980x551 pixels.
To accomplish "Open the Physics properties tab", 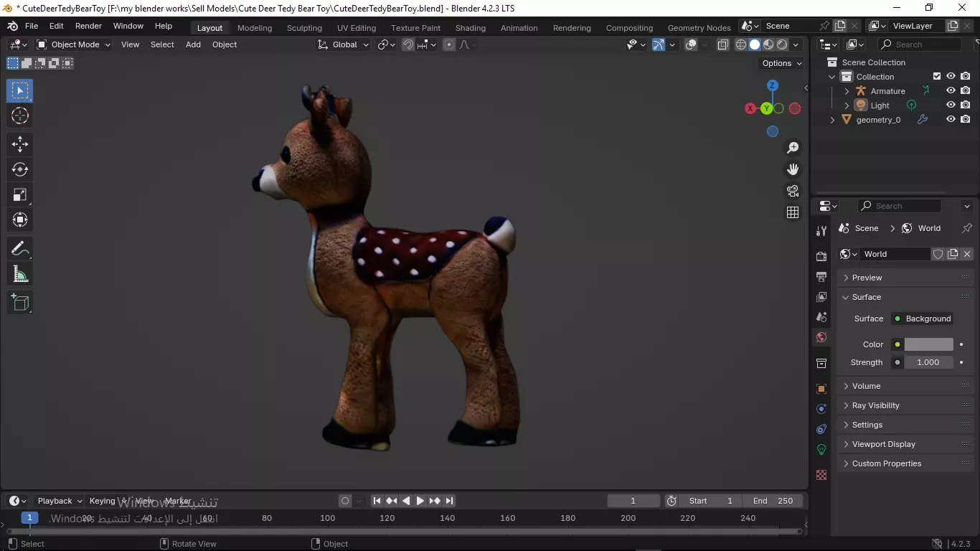I will (x=821, y=409).
